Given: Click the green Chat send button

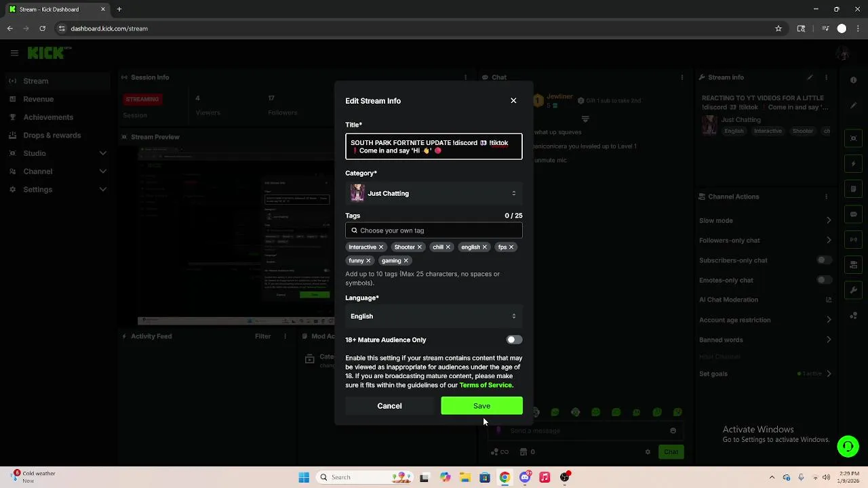Looking at the screenshot, I should click(671, 451).
